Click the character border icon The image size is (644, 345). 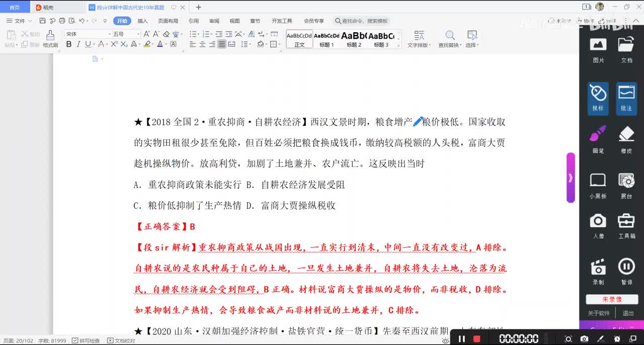(174, 44)
